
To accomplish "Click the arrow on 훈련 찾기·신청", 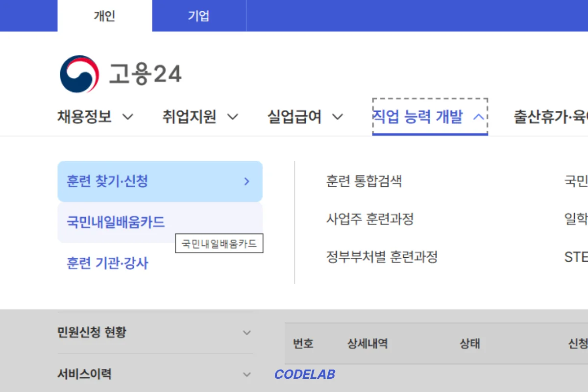I will pyautogui.click(x=247, y=182).
